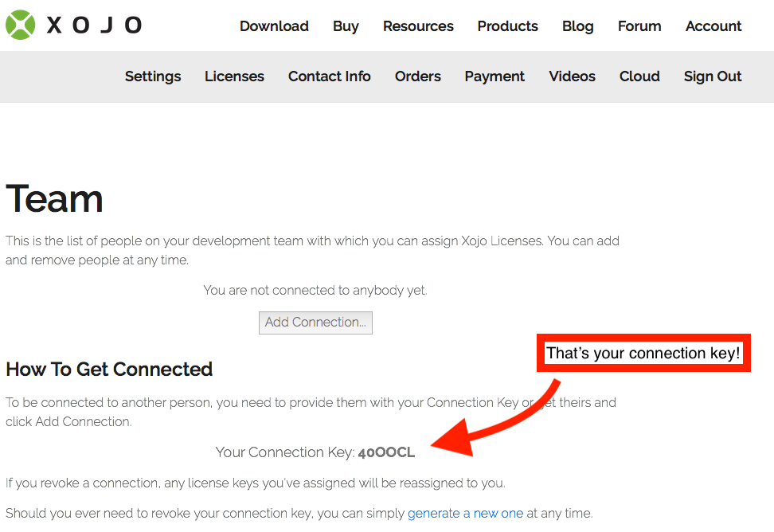Select the connection key 40OOCL
This screenshot has height=532, width=774.
[x=386, y=452]
